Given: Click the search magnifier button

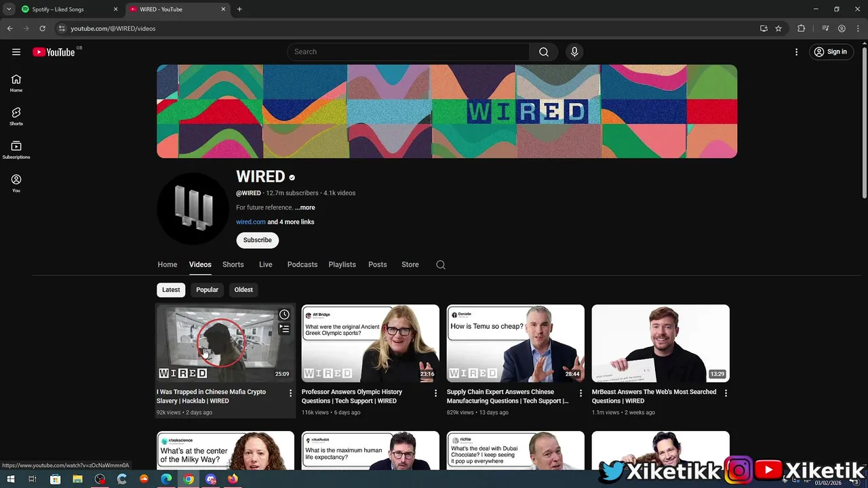Looking at the screenshot, I should [544, 52].
